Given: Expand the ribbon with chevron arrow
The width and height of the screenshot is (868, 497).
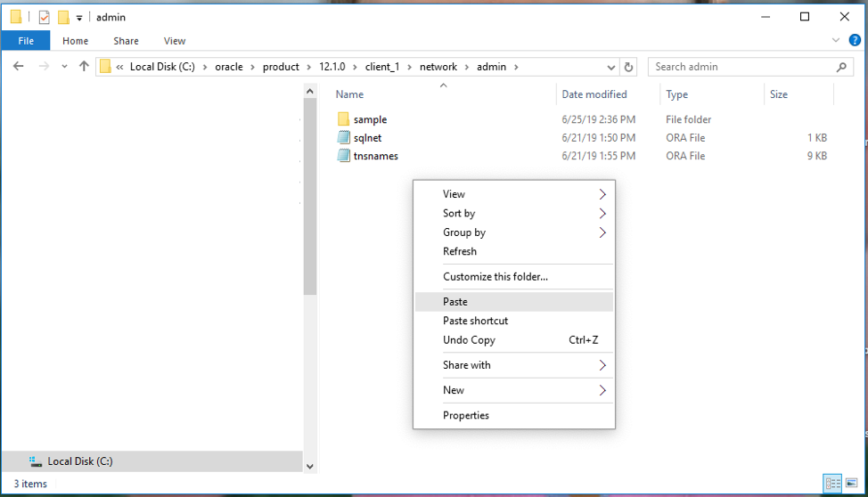Looking at the screenshot, I should tap(836, 40).
